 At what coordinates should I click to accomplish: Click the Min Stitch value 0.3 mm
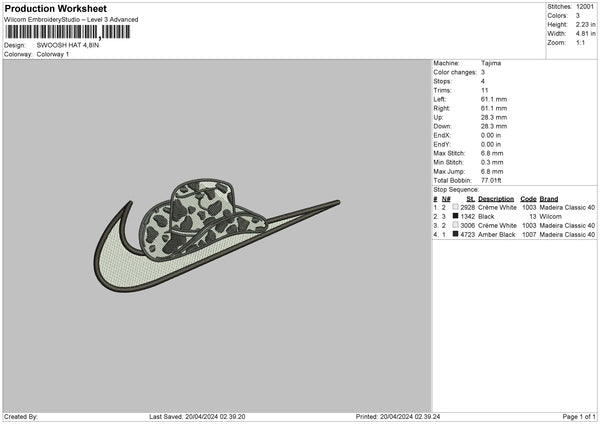[492, 162]
